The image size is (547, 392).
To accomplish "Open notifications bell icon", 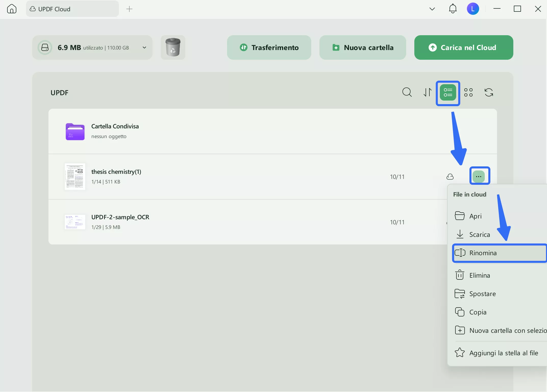I will click(x=453, y=9).
